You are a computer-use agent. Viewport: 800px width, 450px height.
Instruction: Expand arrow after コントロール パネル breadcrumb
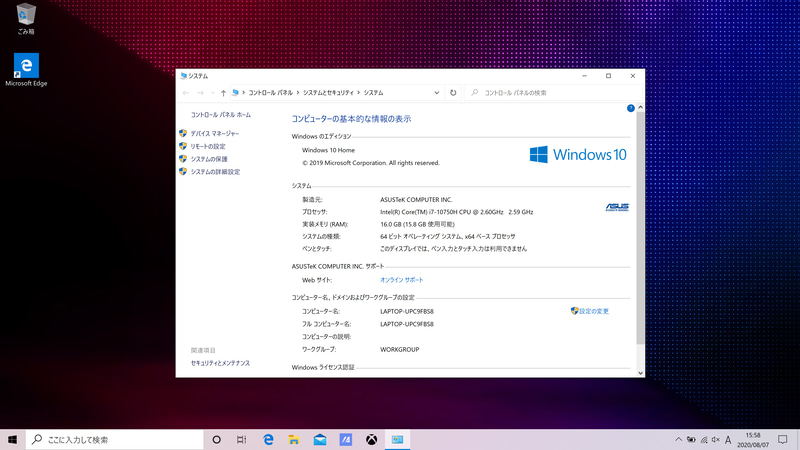pyautogui.click(x=298, y=93)
